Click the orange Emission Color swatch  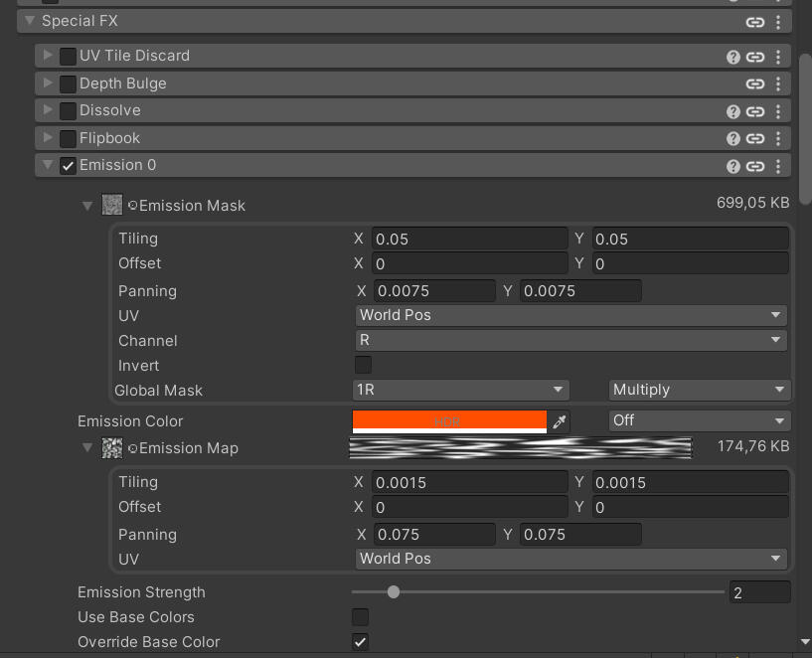(449, 421)
